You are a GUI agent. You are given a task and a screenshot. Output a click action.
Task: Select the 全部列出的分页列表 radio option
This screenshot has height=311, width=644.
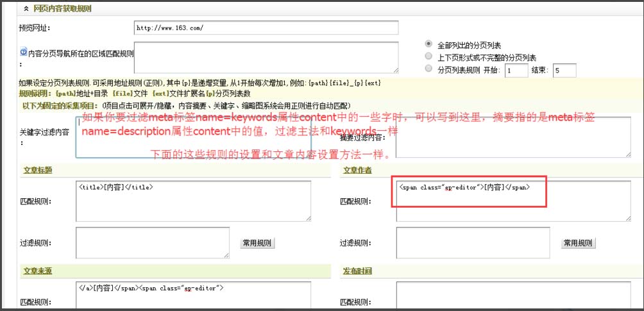tap(429, 44)
